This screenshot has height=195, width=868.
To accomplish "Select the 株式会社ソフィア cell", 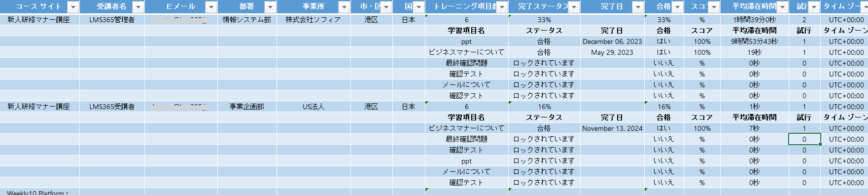I will (313, 20).
